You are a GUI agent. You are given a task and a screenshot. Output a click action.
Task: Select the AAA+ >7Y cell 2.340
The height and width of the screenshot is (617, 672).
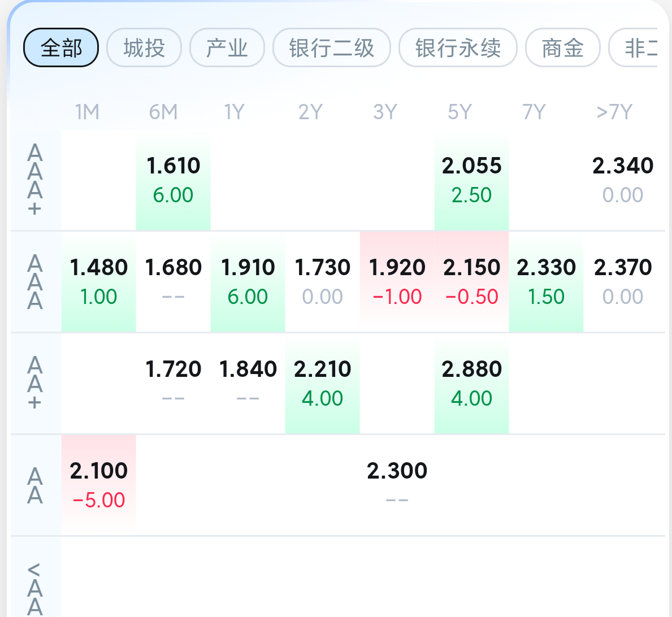coord(623,180)
